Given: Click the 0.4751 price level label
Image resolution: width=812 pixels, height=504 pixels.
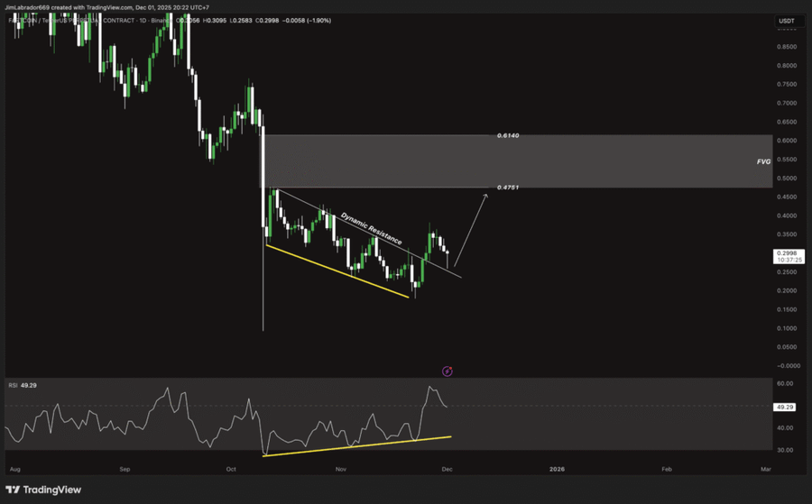Looking at the screenshot, I should coord(508,188).
